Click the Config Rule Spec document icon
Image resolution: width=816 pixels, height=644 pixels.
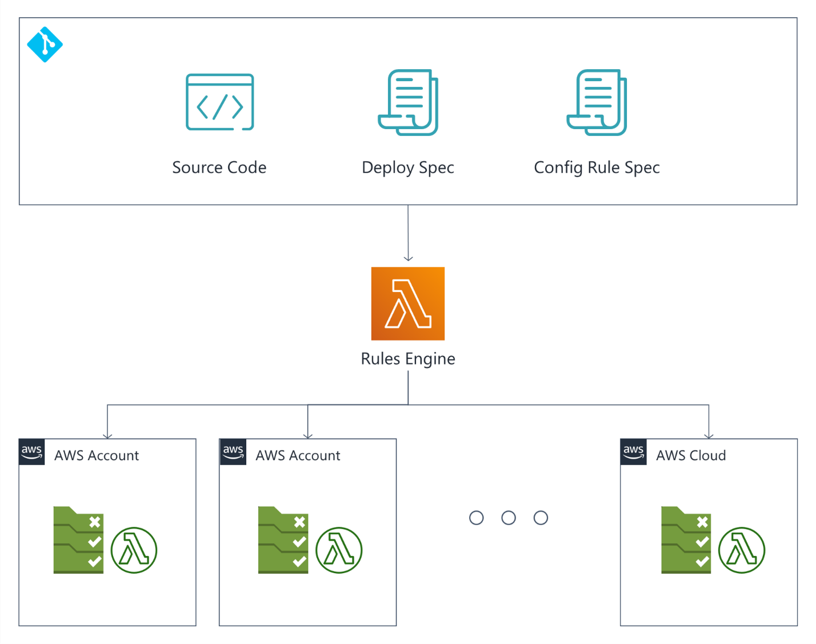point(597,102)
